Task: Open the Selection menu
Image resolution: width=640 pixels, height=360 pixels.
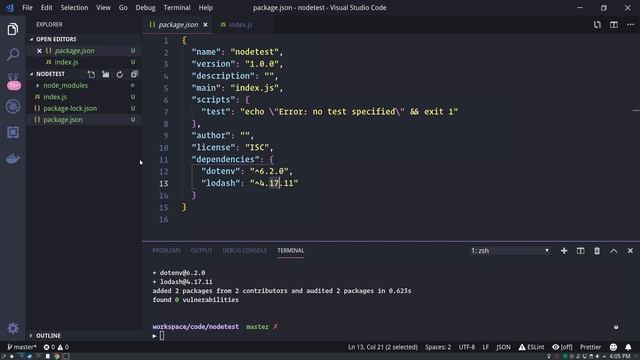Action: pos(74,7)
